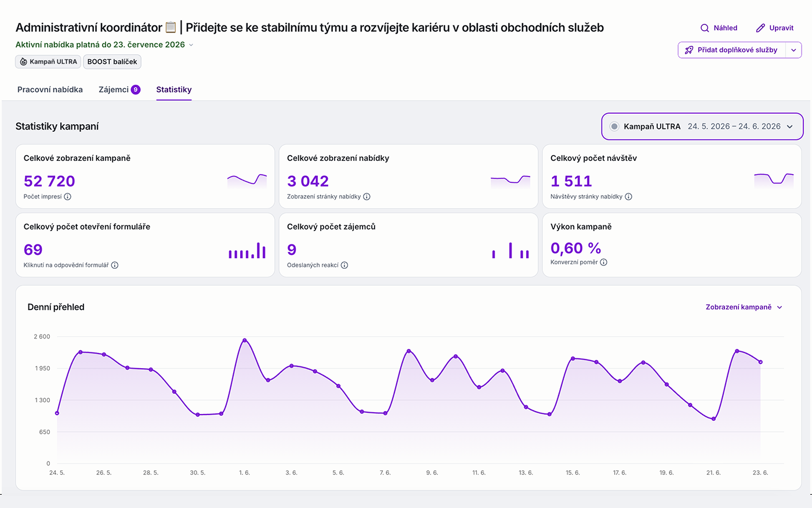Image resolution: width=812 pixels, height=508 pixels.
Task: Click the 30. 5. x-axis label
Action: point(198,473)
